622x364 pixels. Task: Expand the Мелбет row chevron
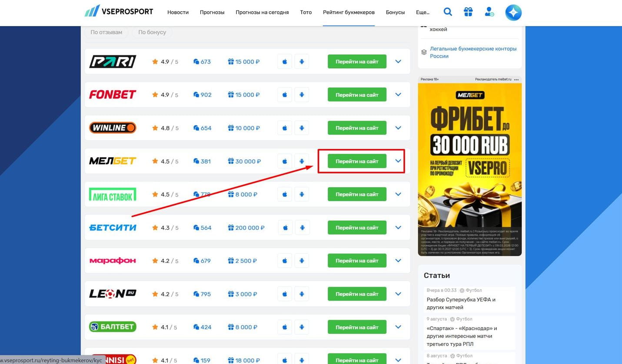tap(398, 161)
